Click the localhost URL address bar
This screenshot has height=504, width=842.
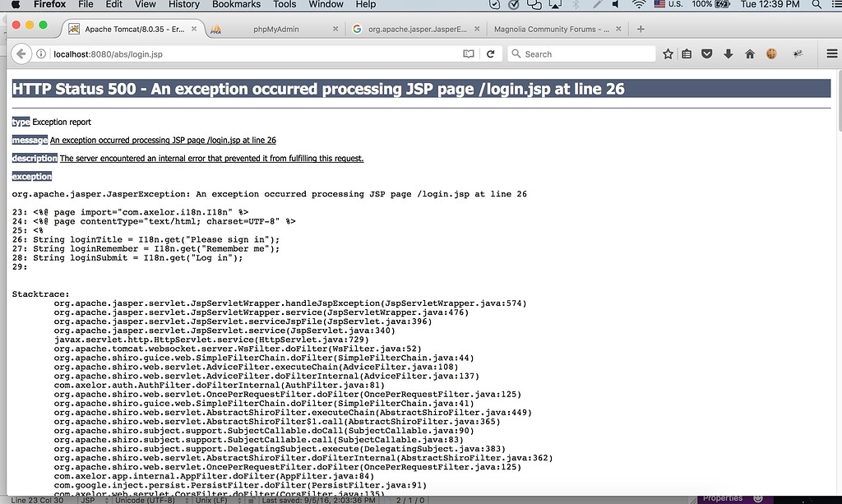tap(247, 54)
